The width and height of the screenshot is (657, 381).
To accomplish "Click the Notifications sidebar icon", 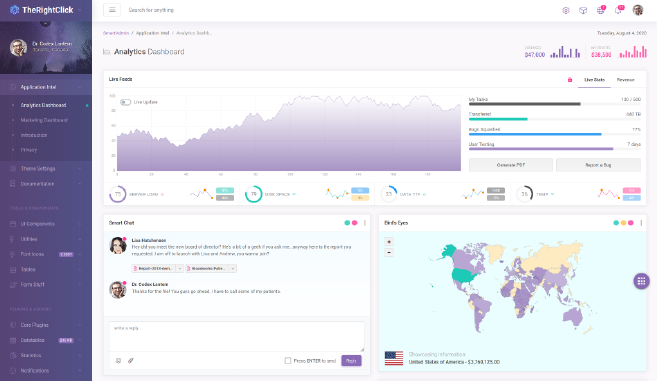I will click(13, 371).
